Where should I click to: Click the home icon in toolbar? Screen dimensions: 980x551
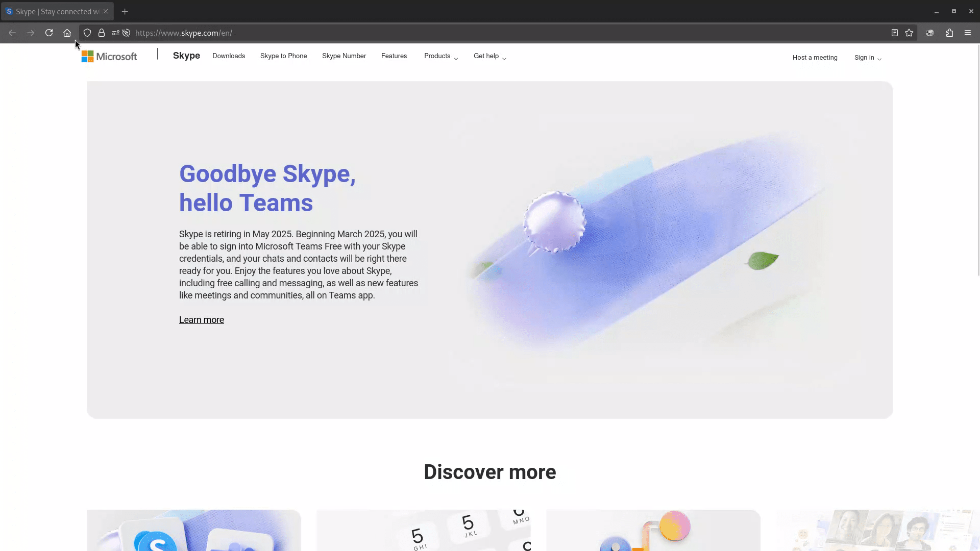tap(67, 33)
